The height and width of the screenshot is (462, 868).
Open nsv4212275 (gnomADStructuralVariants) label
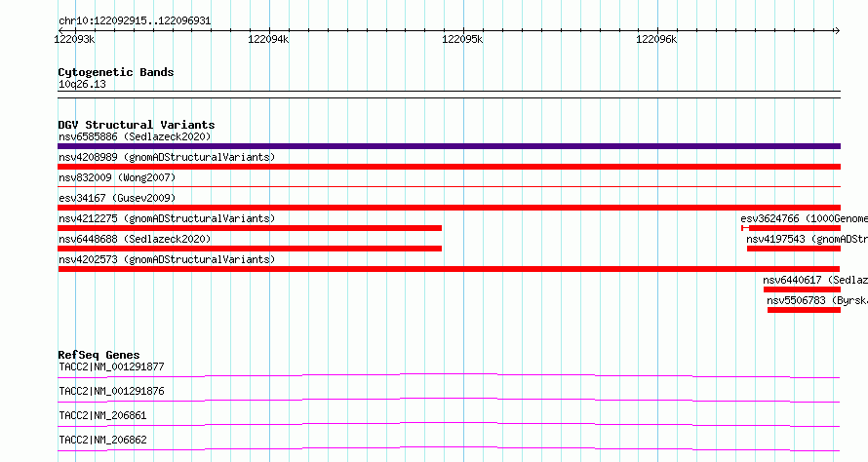pos(167,218)
